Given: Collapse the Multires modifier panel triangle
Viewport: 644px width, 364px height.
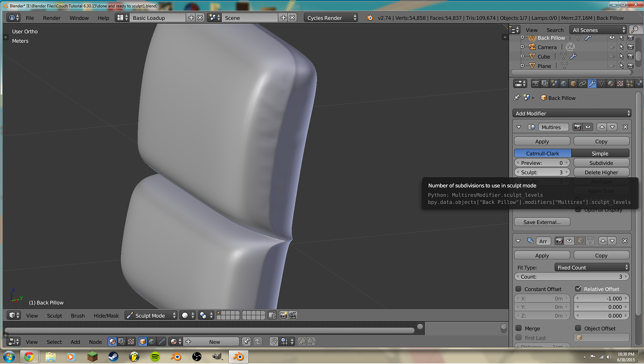Looking at the screenshot, I should click(519, 127).
